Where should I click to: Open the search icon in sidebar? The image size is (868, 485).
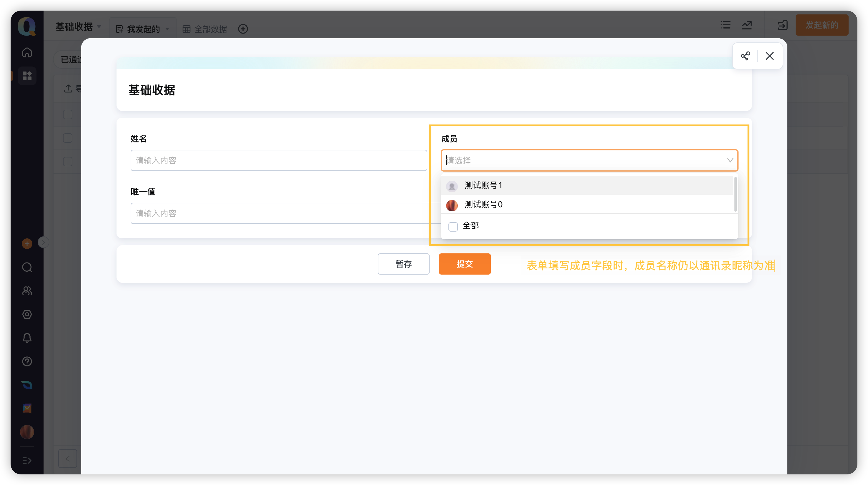click(x=27, y=267)
